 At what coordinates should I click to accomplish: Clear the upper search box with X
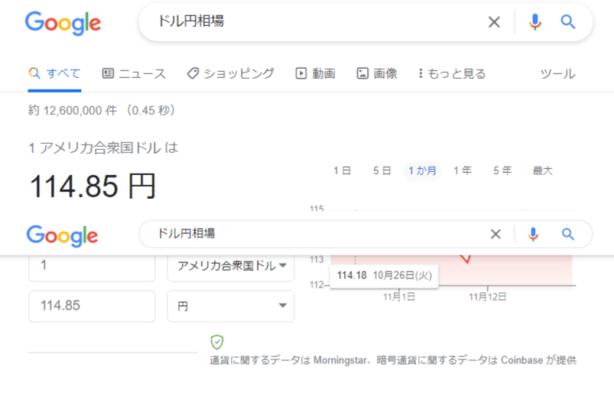pos(494,22)
